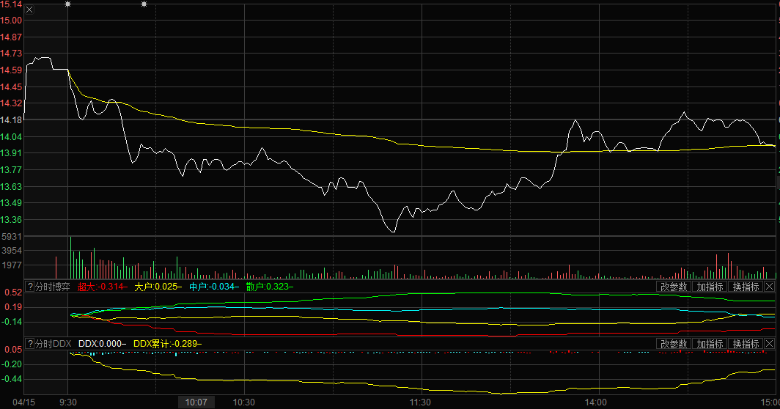Screen dimensions: 780x409
Task: Click the help icon beside 分时博弈
Action: tap(30, 287)
